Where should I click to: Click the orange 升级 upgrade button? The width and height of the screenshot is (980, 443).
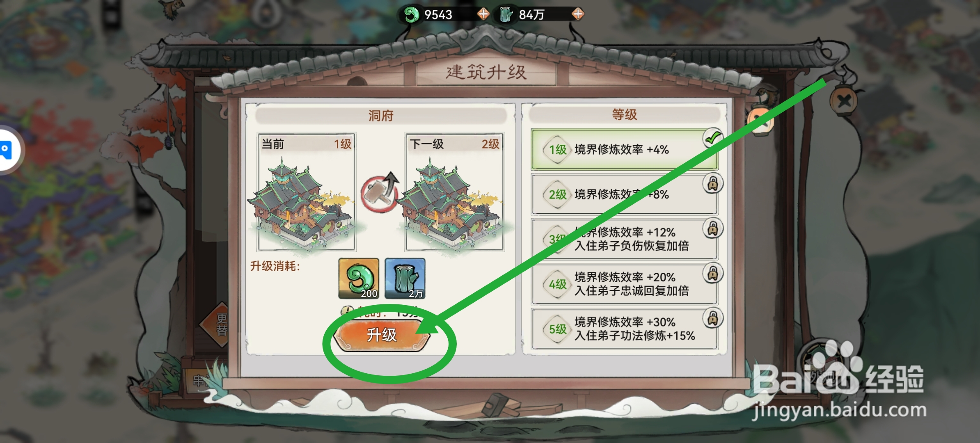click(382, 335)
